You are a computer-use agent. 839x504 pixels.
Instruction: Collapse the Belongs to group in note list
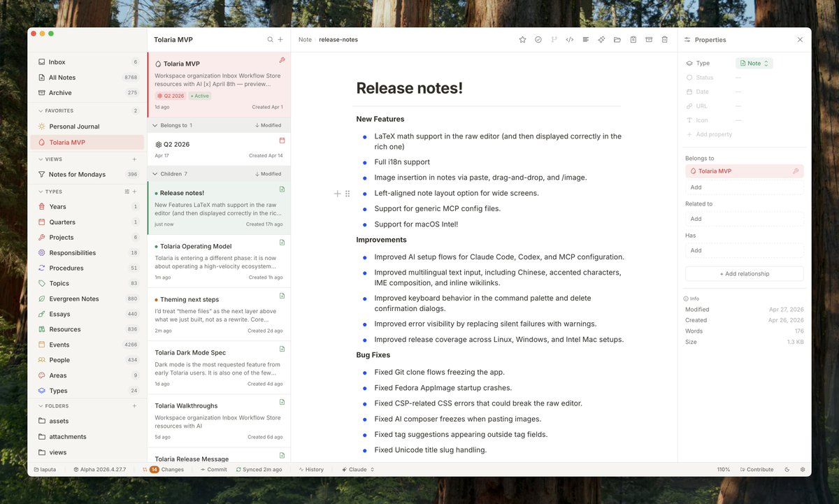155,126
